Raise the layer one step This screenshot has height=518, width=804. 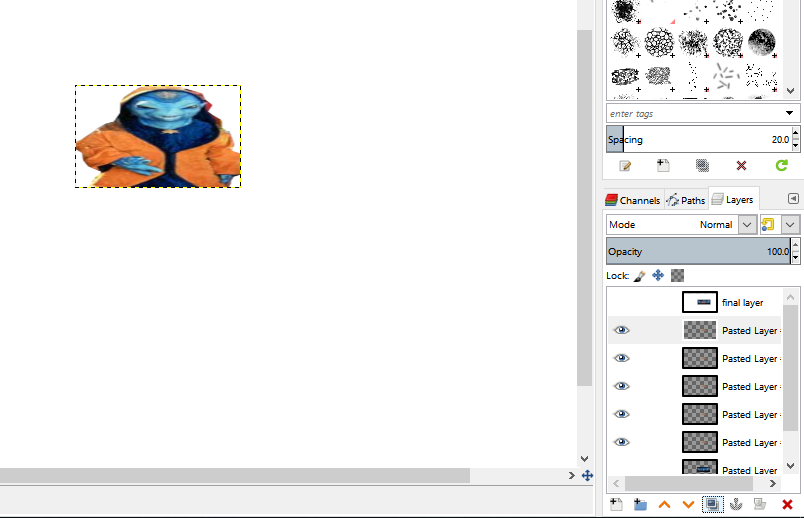[665, 505]
